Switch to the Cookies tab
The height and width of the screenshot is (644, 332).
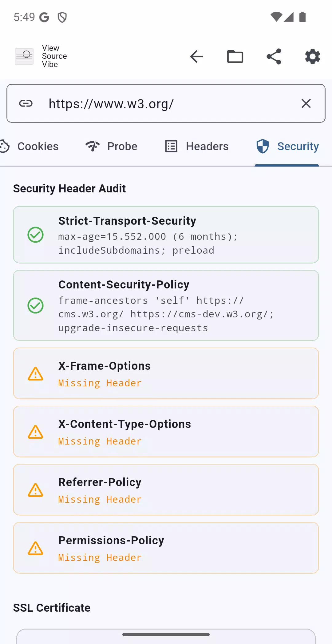(30, 147)
